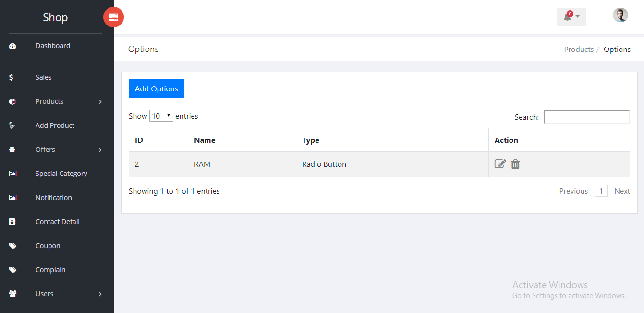Image resolution: width=644 pixels, height=313 pixels.
Task: Open the Show entries count dropdown
Action: click(161, 116)
